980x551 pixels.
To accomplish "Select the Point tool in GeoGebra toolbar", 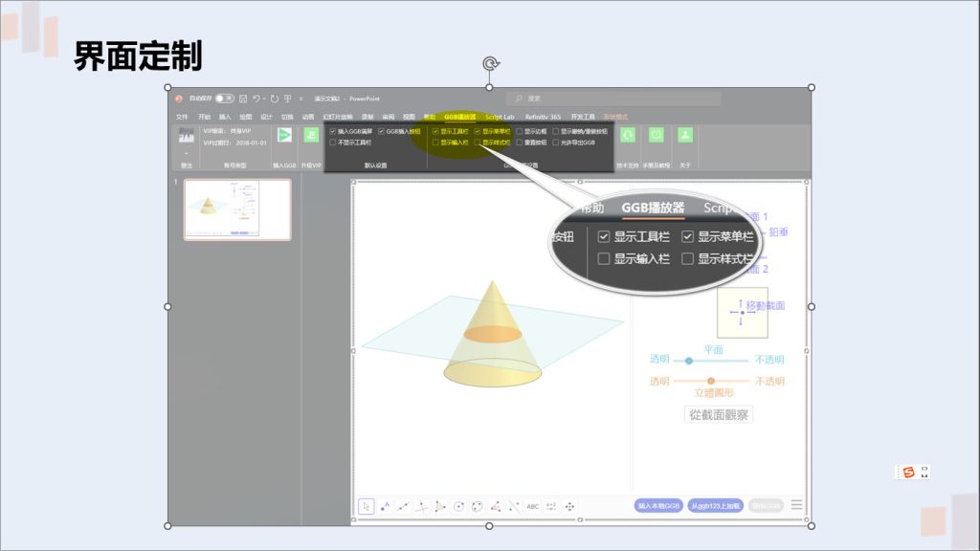I will tap(385, 505).
